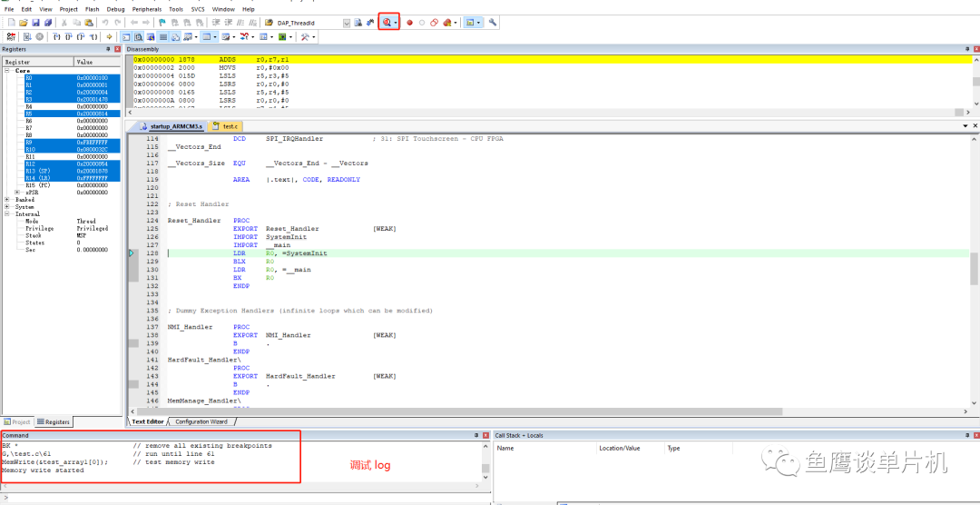Toggle the Call Stack window button
Image resolution: width=980 pixels, height=505 pixels.
point(174,37)
